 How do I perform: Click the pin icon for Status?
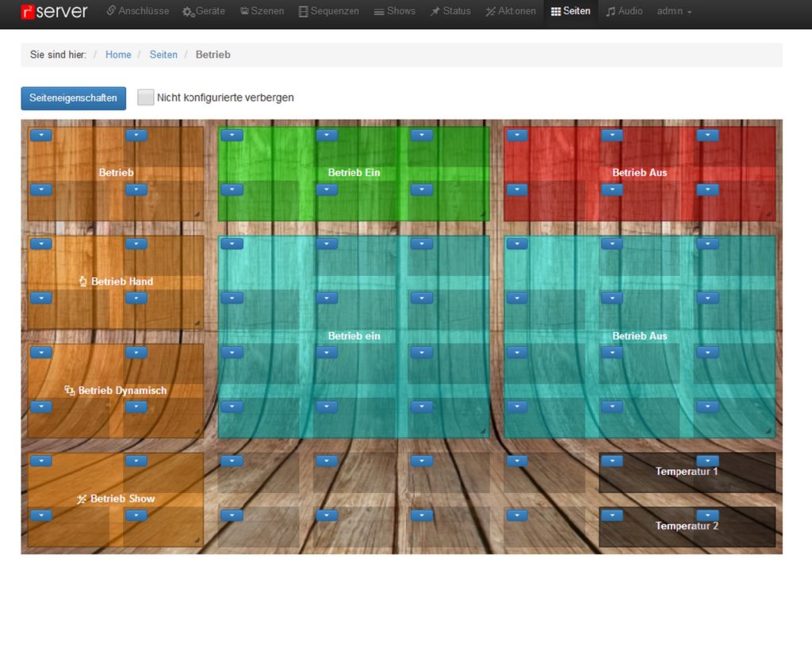[435, 11]
